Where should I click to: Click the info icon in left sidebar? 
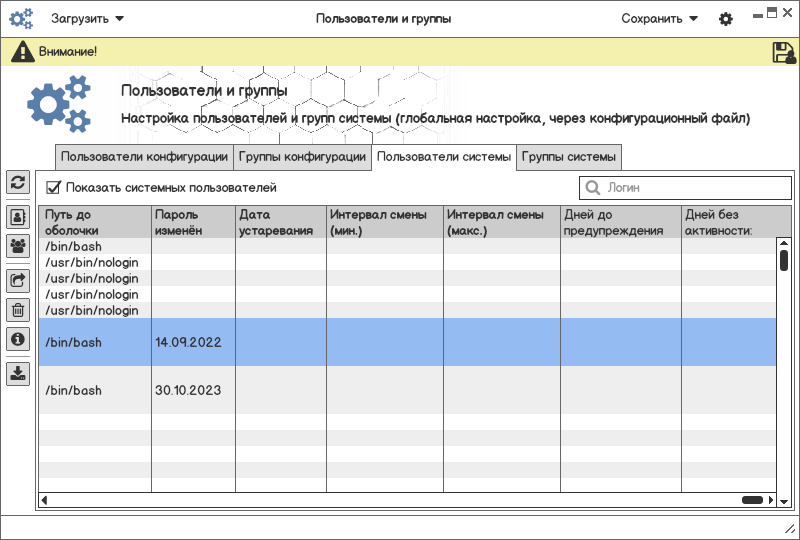(18, 339)
